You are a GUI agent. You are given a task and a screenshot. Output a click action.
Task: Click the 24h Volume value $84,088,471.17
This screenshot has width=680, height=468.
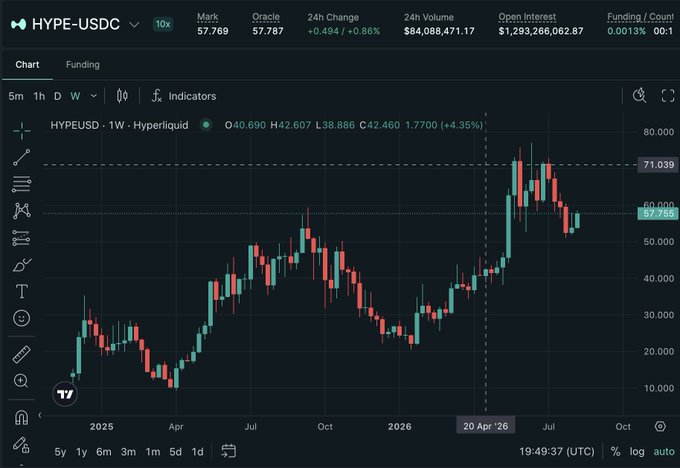click(x=439, y=31)
